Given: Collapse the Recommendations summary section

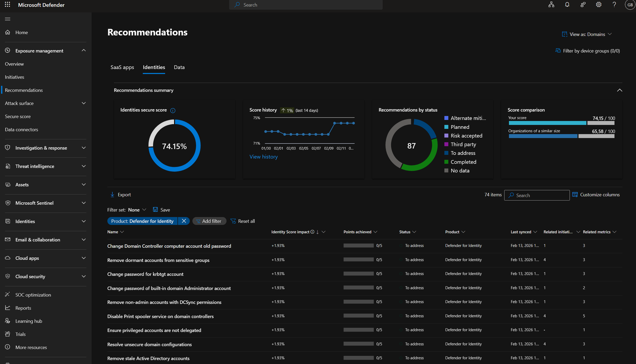Looking at the screenshot, I should pos(619,90).
